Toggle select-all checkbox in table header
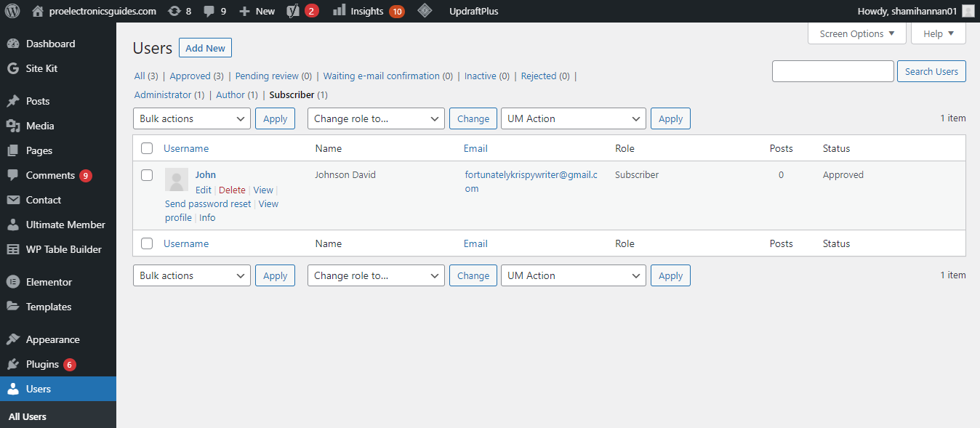This screenshot has width=980, height=428. tap(147, 148)
